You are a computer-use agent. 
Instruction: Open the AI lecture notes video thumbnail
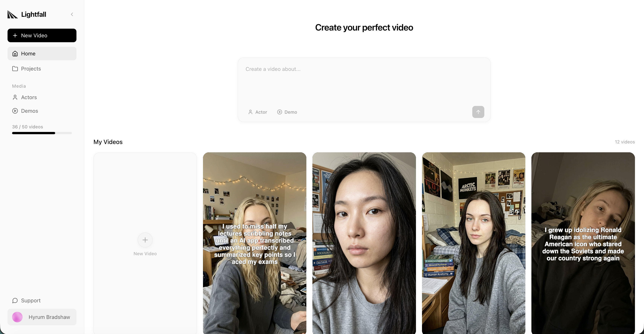click(x=255, y=243)
